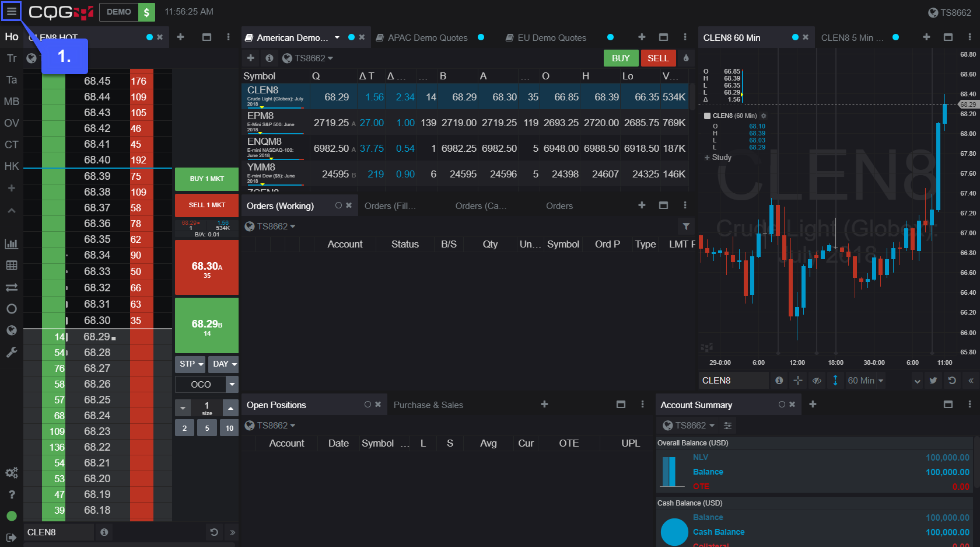Enable the crosshair cursor on chart
The height and width of the screenshot is (547, 980).
(x=798, y=380)
